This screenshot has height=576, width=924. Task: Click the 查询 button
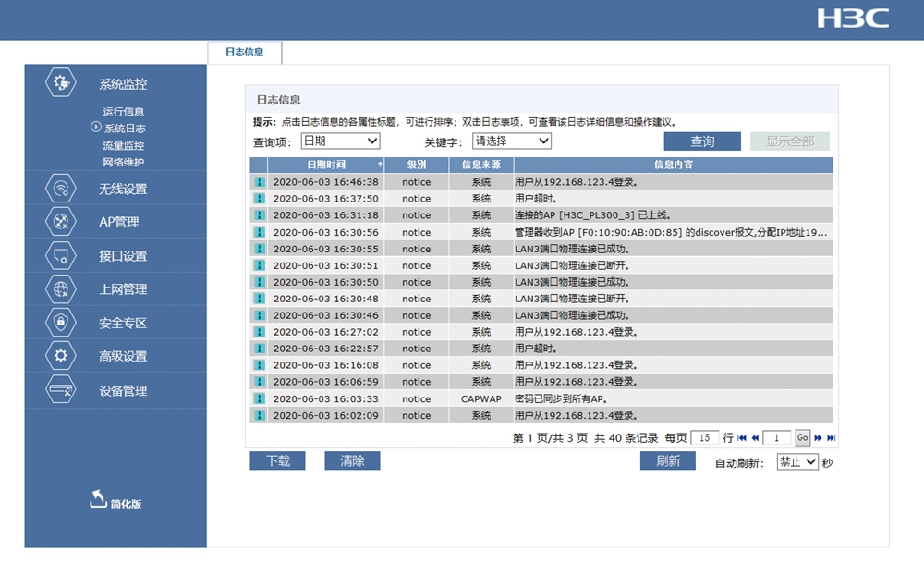[702, 141]
